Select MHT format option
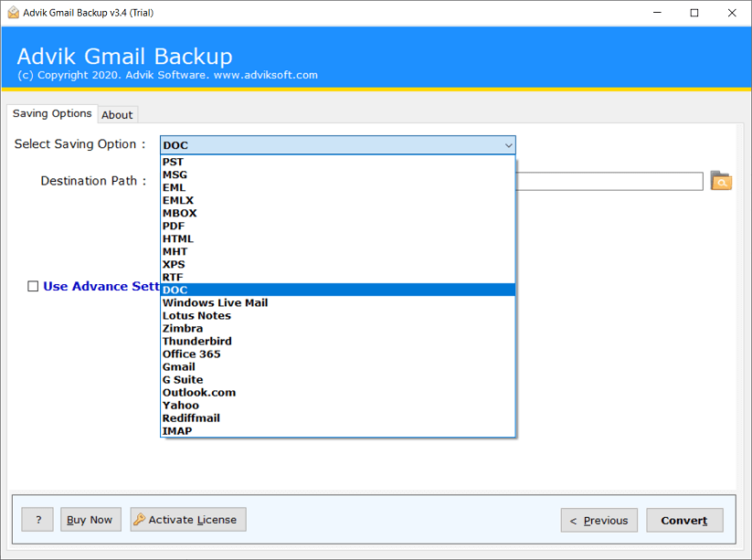752x560 pixels. coord(338,251)
